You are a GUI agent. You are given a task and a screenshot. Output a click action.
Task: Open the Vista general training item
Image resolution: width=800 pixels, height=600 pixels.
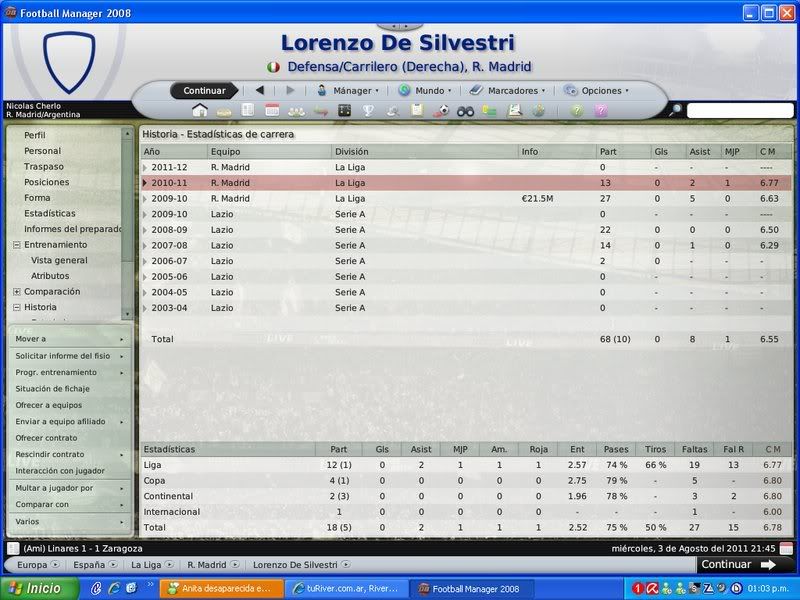(x=59, y=260)
